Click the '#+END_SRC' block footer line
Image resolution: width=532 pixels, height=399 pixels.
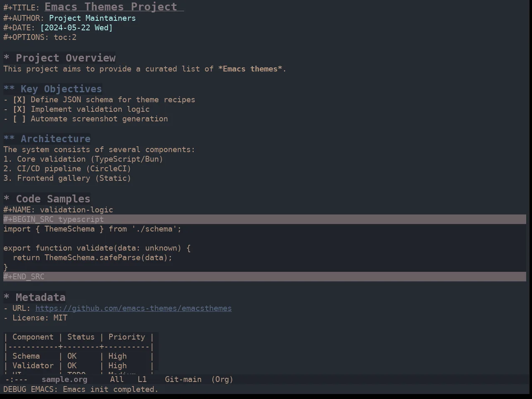click(265, 277)
